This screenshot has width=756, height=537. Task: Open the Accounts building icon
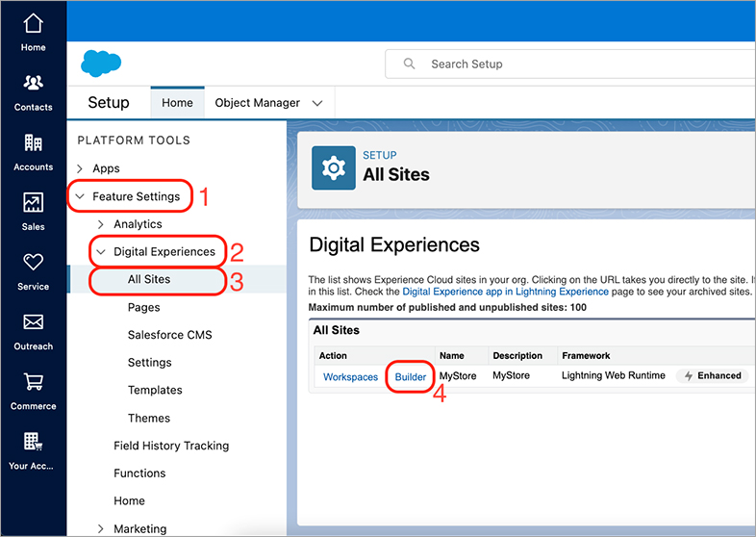33,142
